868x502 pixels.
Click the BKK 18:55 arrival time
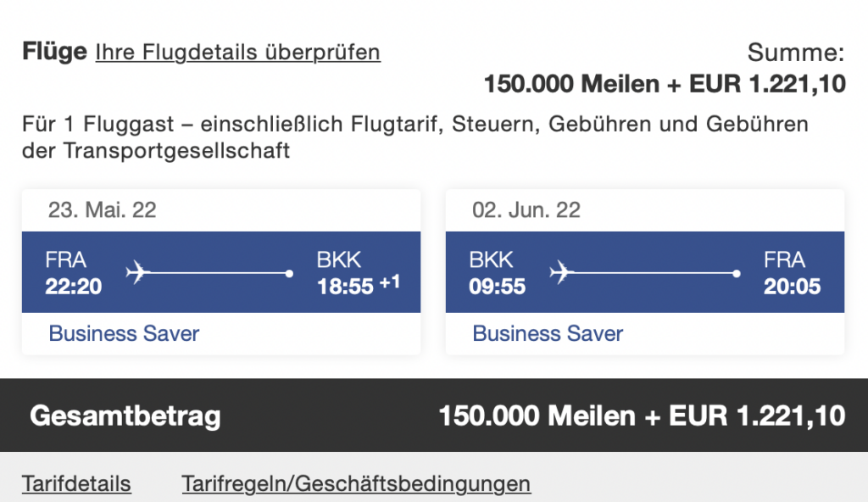[x=345, y=286]
